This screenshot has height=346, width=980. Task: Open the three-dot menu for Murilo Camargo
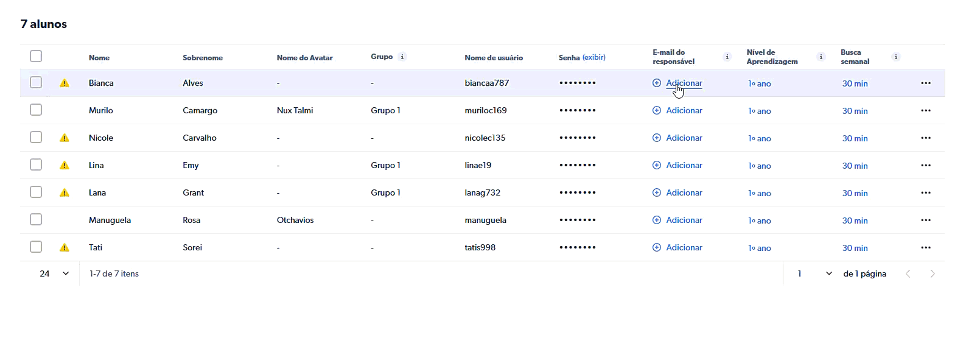pyautogui.click(x=925, y=110)
